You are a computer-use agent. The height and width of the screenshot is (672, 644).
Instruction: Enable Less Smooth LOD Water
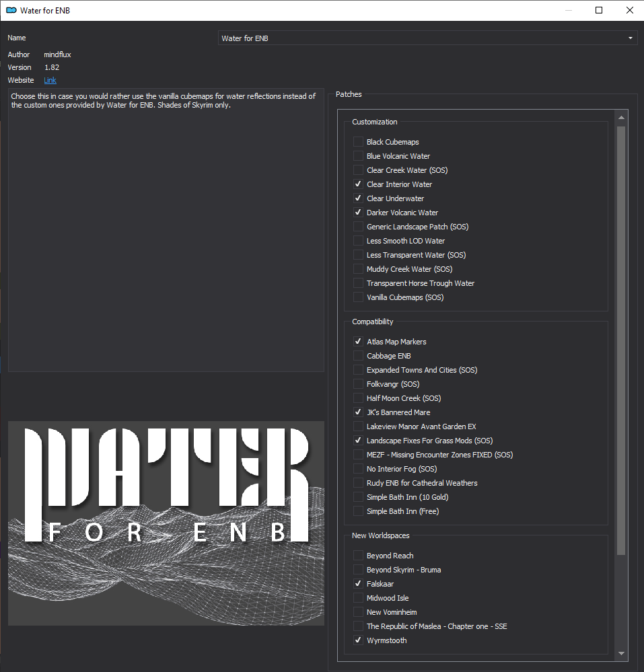coord(358,241)
